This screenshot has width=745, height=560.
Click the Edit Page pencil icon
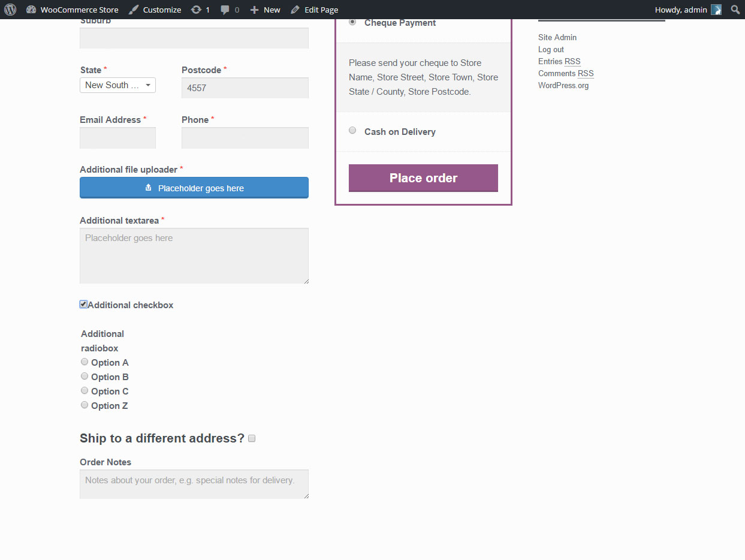click(x=295, y=10)
